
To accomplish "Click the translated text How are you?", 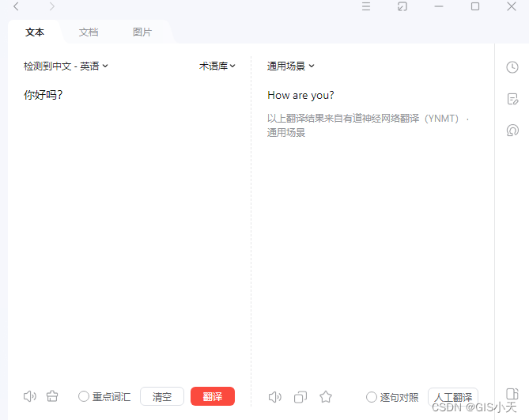I will click(x=300, y=95).
